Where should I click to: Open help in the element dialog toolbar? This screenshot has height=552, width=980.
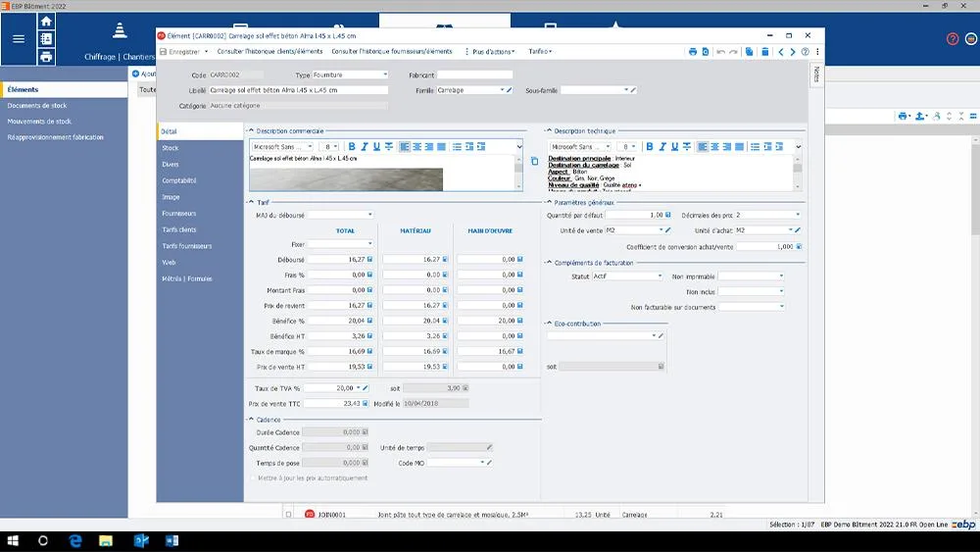click(805, 52)
